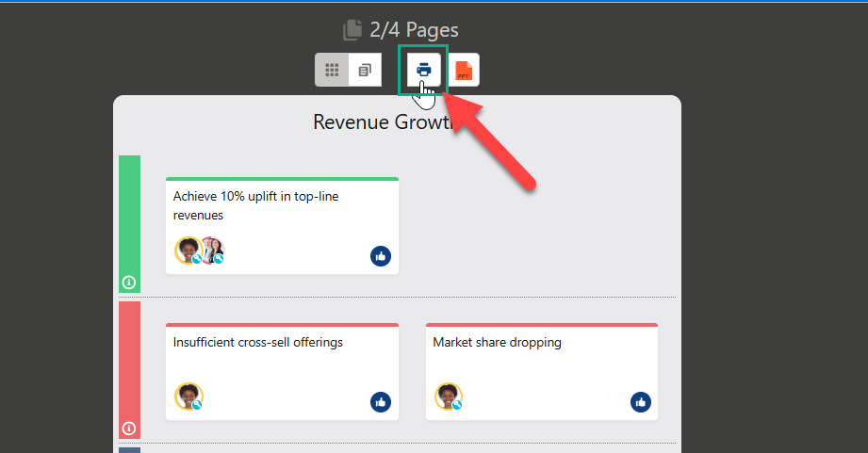Click info icon on green category bar
Image resolution: width=868 pixels, height=453 pixels.
tap(129, 283)
